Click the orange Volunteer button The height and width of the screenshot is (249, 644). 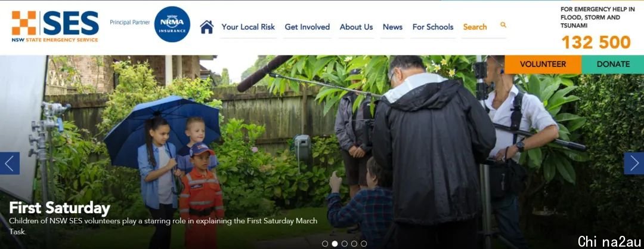pyautogui.click(x=543, y=64)
